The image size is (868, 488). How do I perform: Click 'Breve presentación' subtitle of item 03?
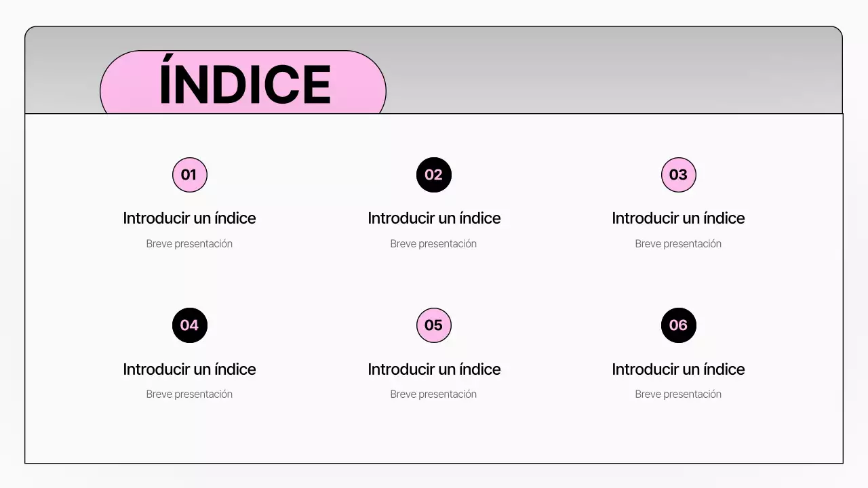tap(678, 244)
